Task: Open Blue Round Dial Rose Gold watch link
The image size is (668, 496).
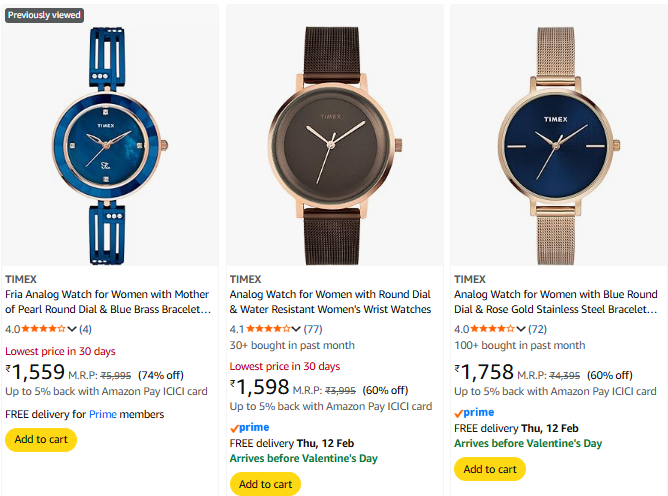Action: (556, 302)
